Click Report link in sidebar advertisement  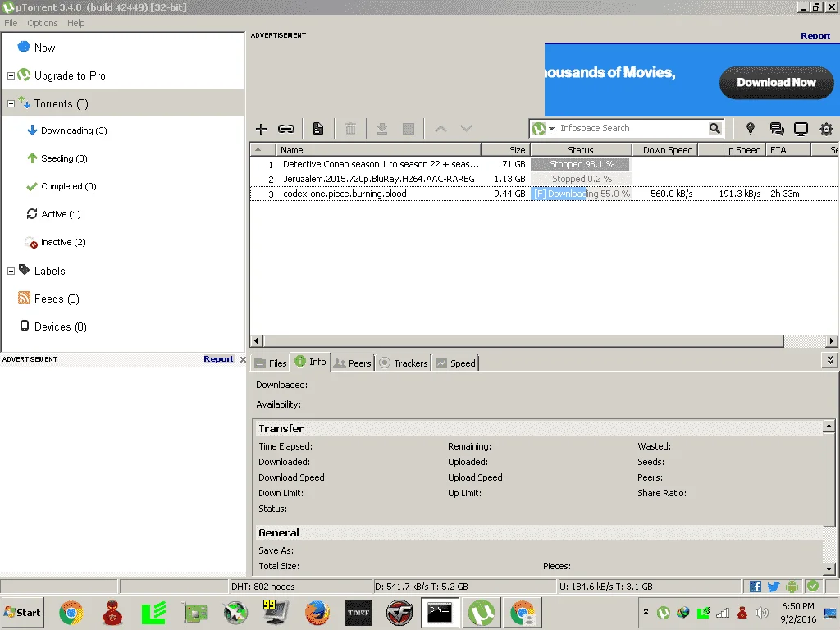point(218,359)
